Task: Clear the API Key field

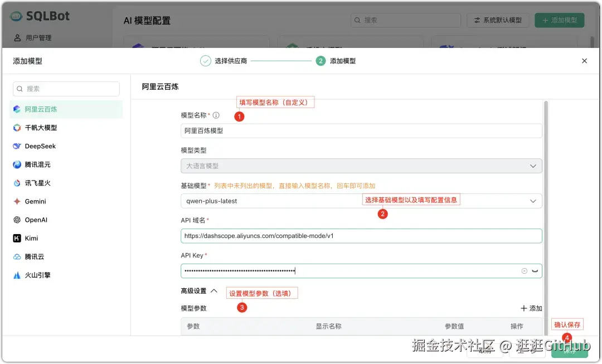Action: 524,271
